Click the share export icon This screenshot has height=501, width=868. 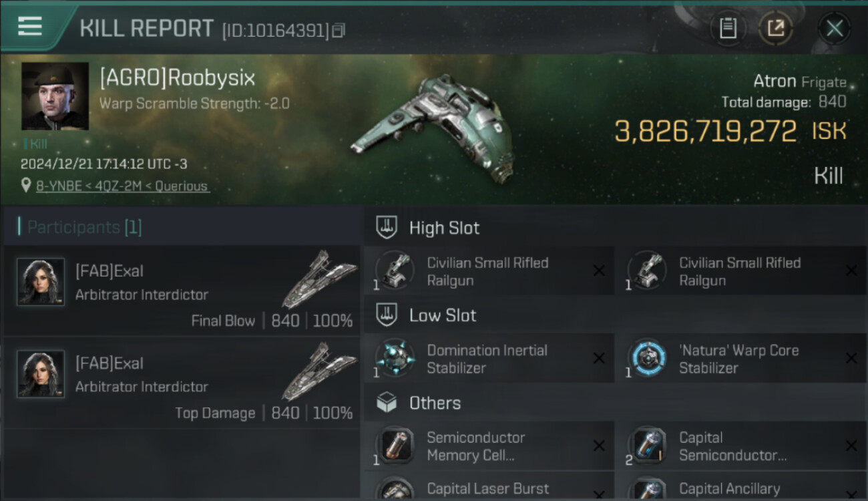[x=776, y=28]
